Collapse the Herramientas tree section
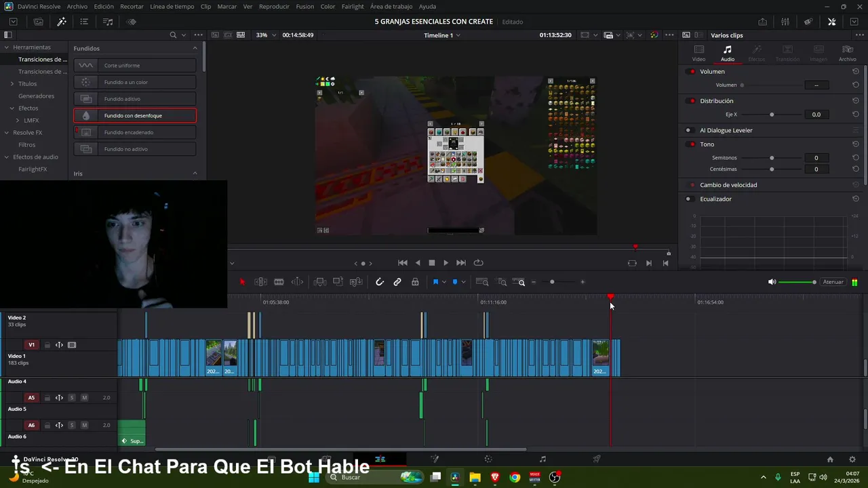This screenshot has width=868, height=488. (6, 47)
